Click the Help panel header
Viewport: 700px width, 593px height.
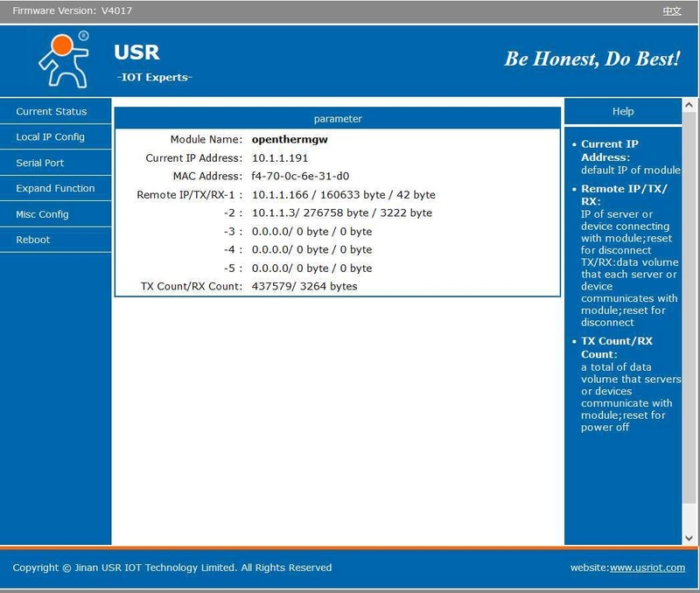[623, 112]
